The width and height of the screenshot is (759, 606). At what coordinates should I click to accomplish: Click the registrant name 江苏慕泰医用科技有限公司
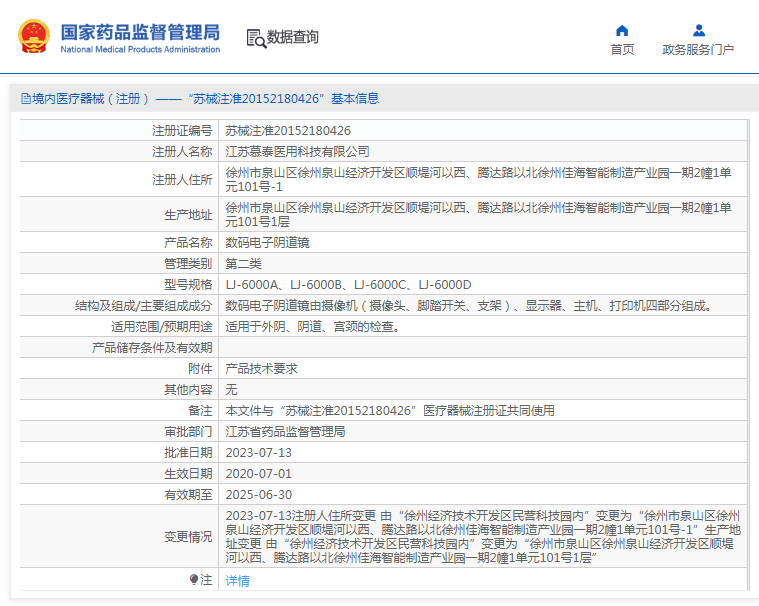[297, 151]
